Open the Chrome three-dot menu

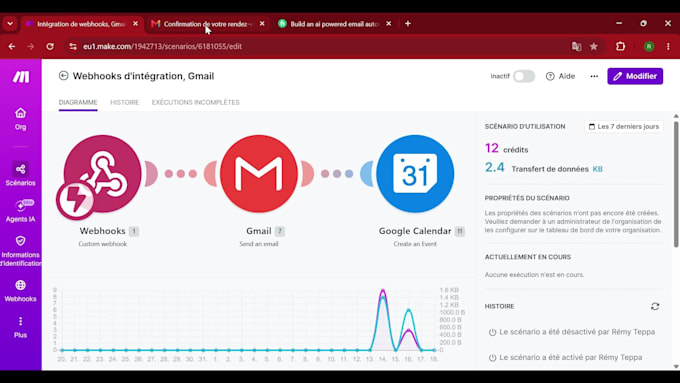(668, 46)
